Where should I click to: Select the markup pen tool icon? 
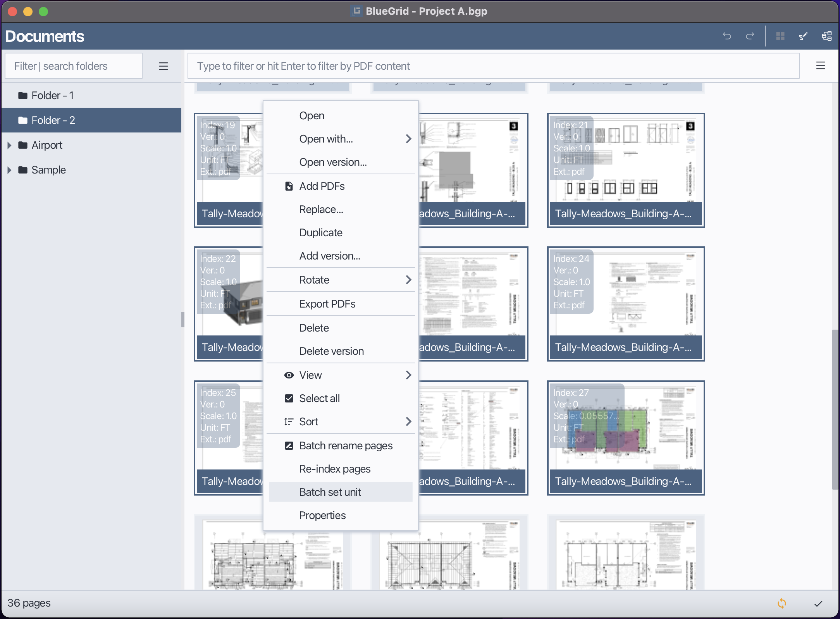[803, 36]
